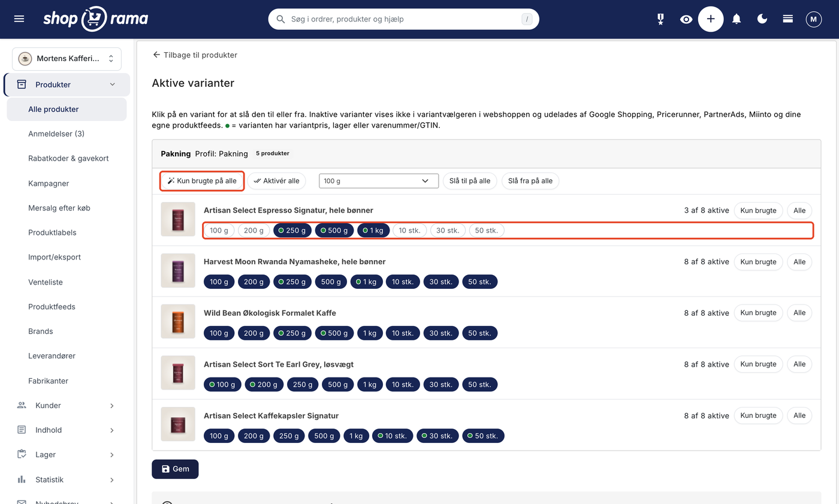Expand the Indhold menu section

pos(112,430)
